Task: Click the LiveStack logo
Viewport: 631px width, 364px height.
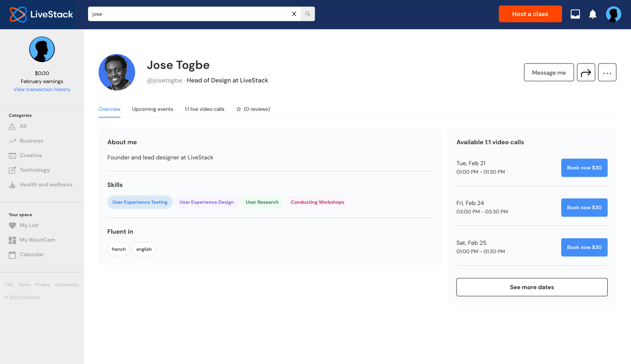Action: point(41,14)
